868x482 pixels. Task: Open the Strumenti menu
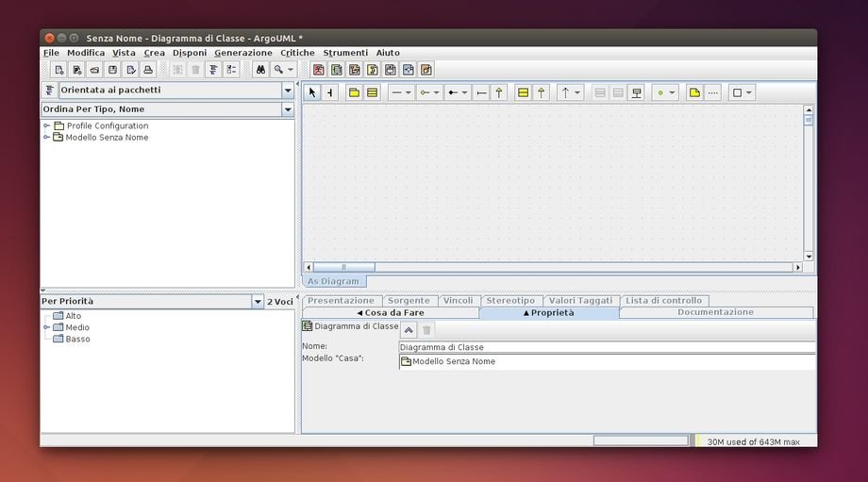345,53
